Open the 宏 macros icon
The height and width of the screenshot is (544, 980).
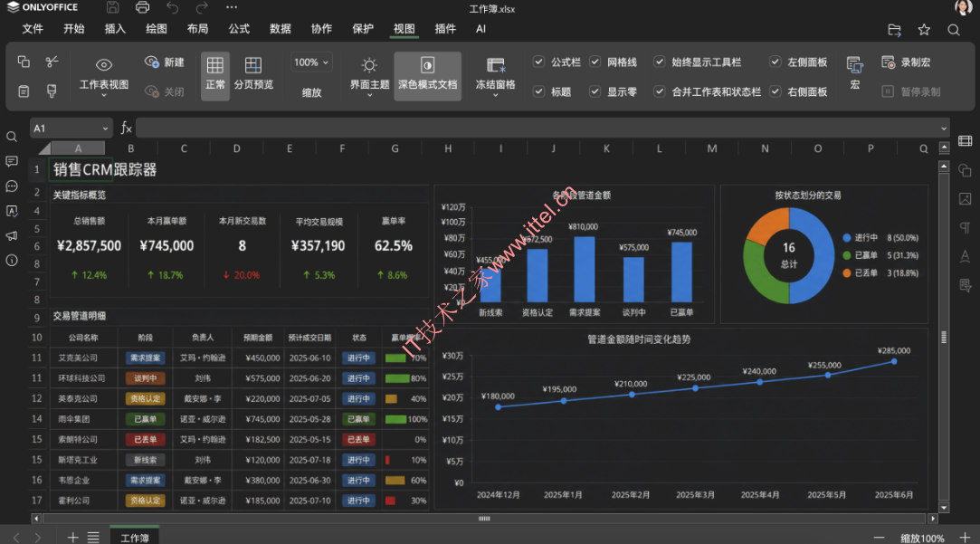click(855, 72)
